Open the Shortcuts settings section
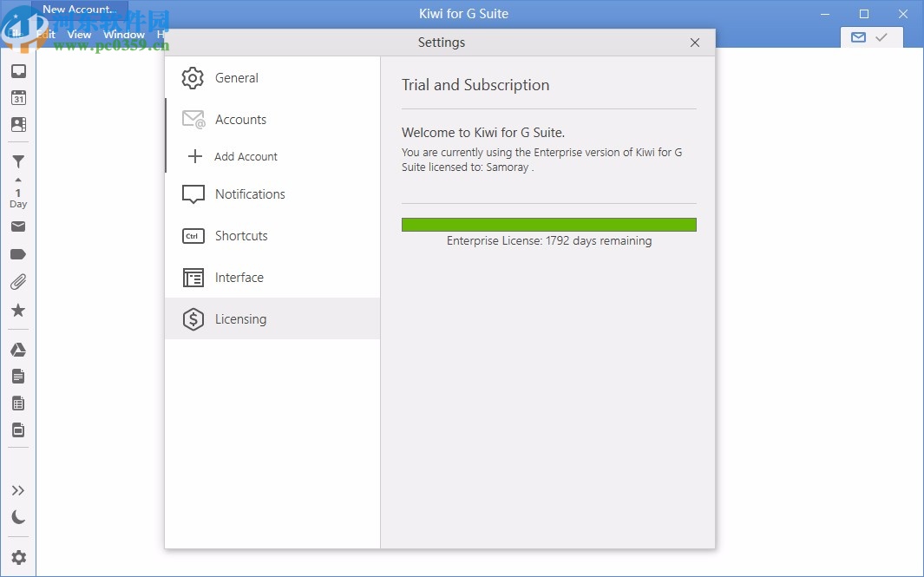Image resolution: width=924 pixels, height=577 pixels. click(240, 235)
